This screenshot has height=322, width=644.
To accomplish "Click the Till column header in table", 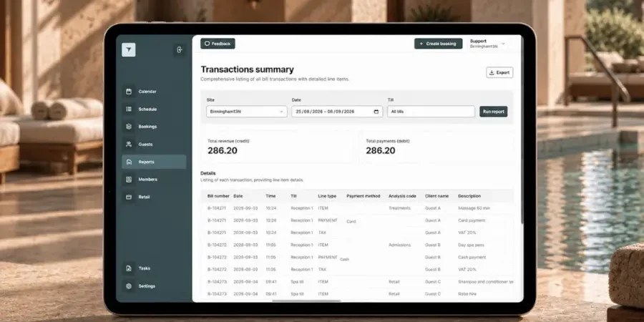I will tap(293, 196).
